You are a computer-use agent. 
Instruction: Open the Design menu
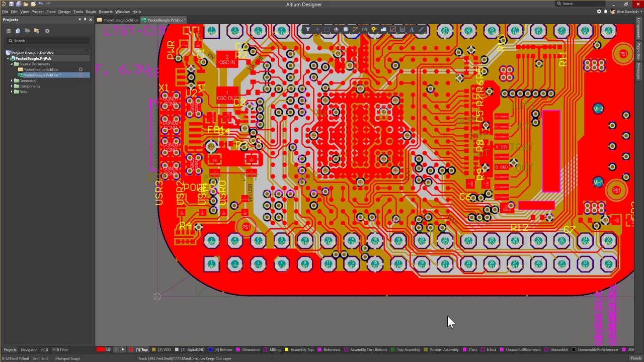(x=64, y=12)
